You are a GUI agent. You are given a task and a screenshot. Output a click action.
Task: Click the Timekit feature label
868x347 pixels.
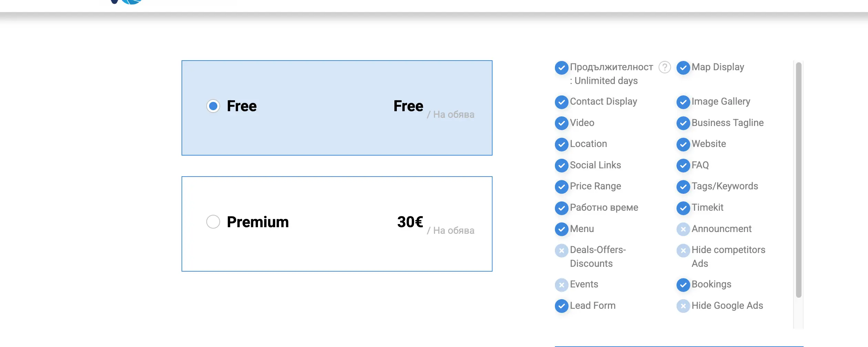[707, 208]
